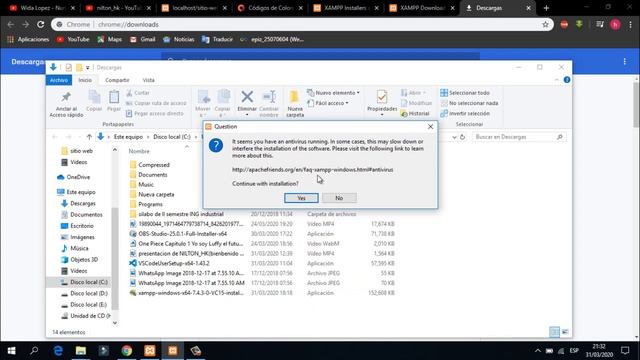Click Historial in the ribbon
Screen dimensions: 640x360
[415, 114]
